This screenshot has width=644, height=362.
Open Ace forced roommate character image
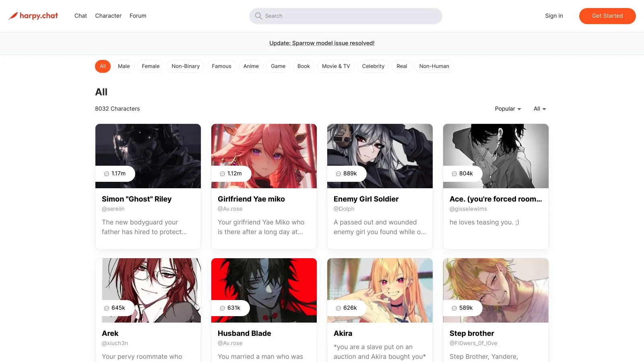tap(496, 156)
